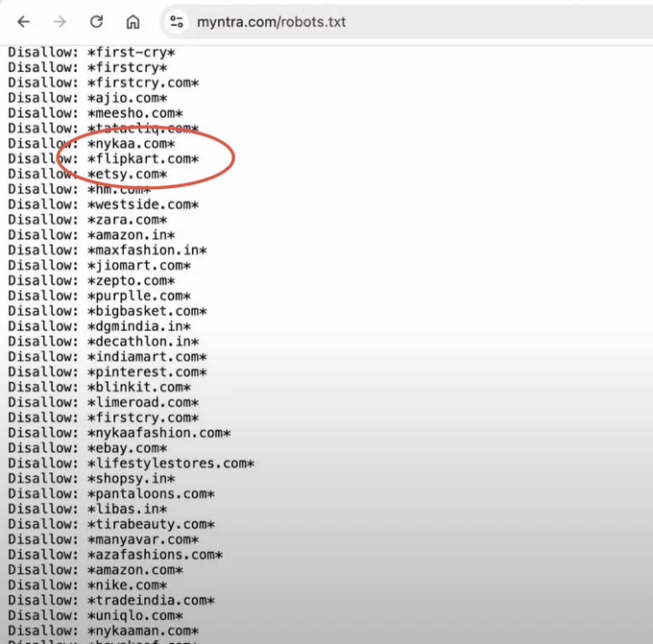The height and width of the screenshot is (644, 653).
Task: Go forward using the browser forward arrow
Action: [60, 22]
